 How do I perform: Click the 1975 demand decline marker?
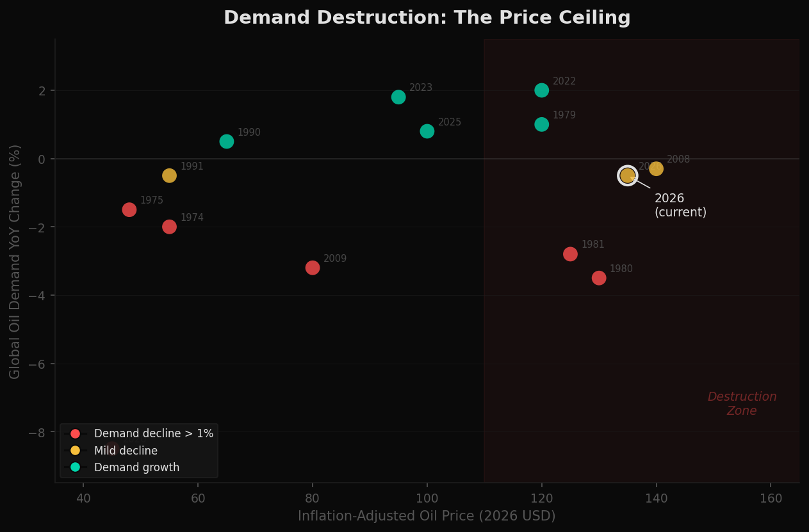coord(129,209)
